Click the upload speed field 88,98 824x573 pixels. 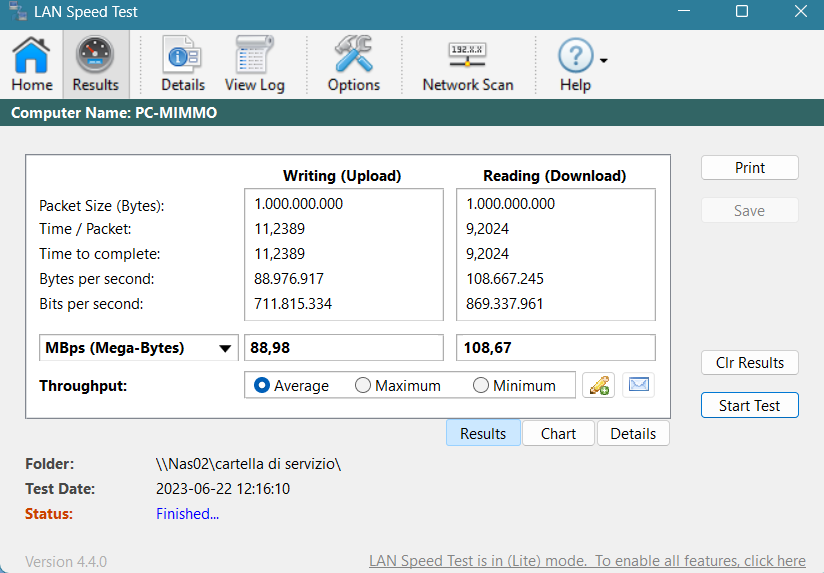point(344,348)
